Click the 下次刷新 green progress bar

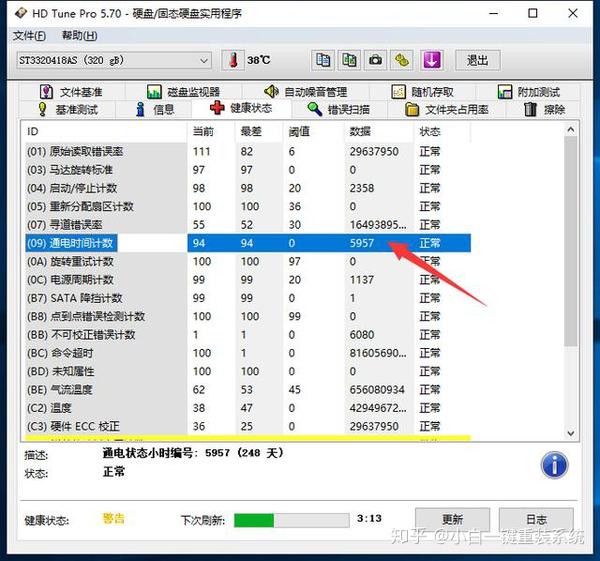292,520
